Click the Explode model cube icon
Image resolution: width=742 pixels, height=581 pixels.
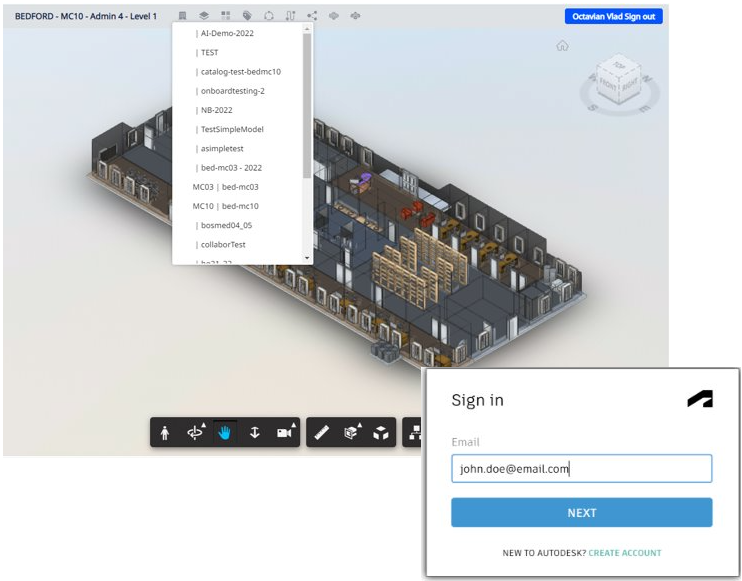tap(381, 432)
